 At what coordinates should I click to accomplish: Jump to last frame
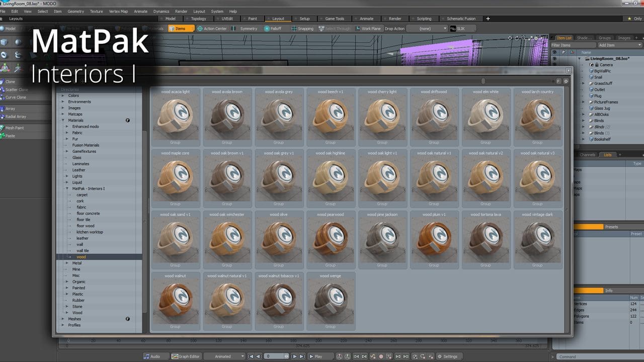click(x=302, y=356)
